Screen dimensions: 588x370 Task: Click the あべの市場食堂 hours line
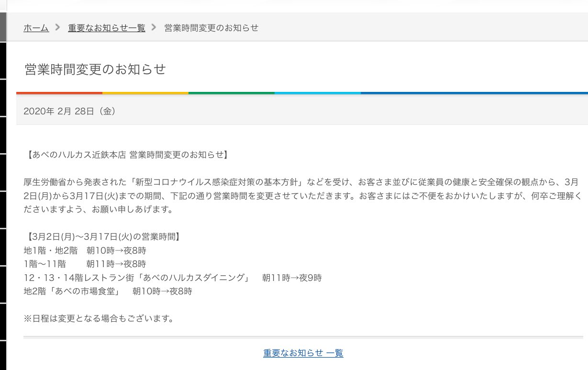(x=108, y=291)
